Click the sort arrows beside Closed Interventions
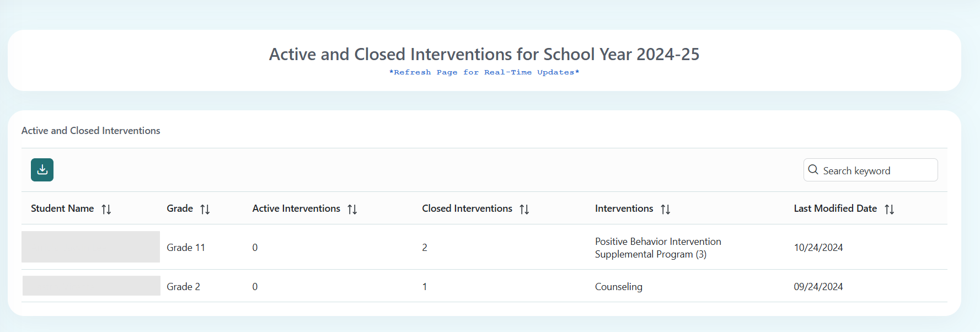Screen dimensions: 980x332 click(x=525, y=209)
